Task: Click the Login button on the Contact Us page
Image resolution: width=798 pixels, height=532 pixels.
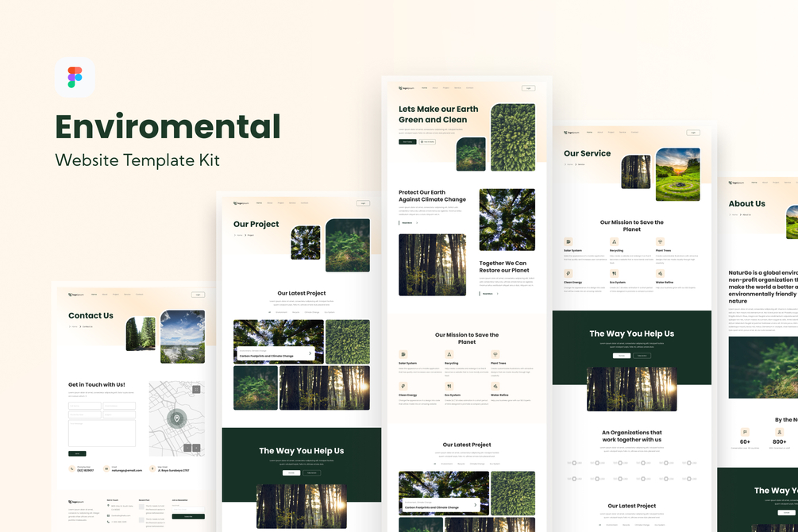Action: point(198,295)
